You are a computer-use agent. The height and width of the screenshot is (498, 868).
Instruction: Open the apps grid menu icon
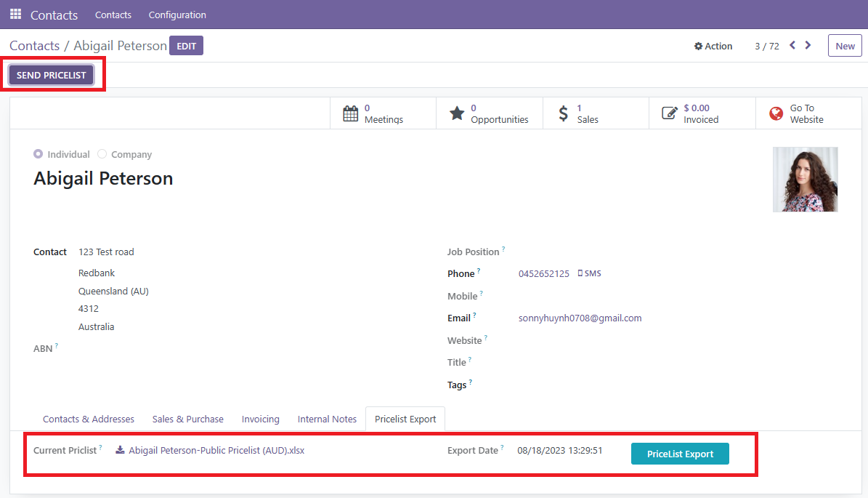(x=15, y=15)
